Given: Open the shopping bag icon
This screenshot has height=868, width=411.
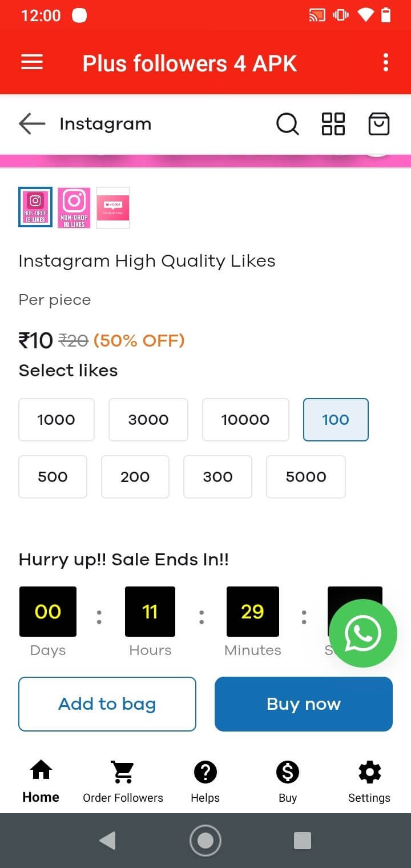Looking at the screenshot, I should (x=379, y=123).
